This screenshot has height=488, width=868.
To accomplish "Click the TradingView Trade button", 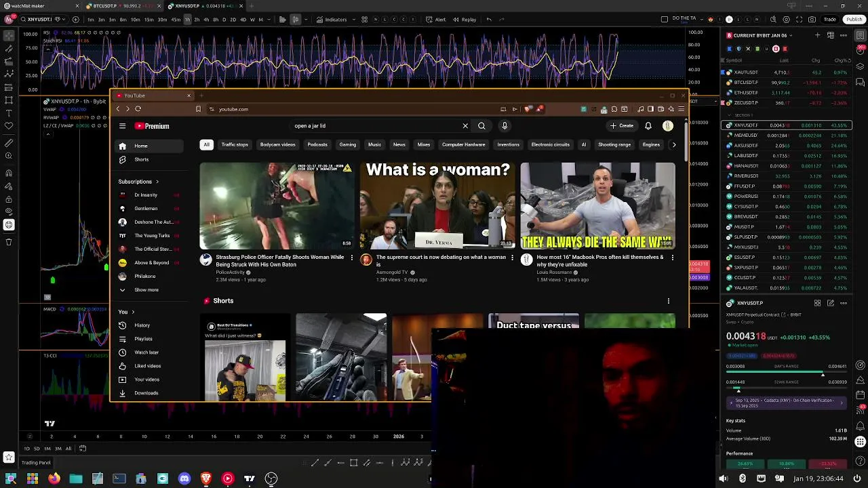I will point(830,20).
